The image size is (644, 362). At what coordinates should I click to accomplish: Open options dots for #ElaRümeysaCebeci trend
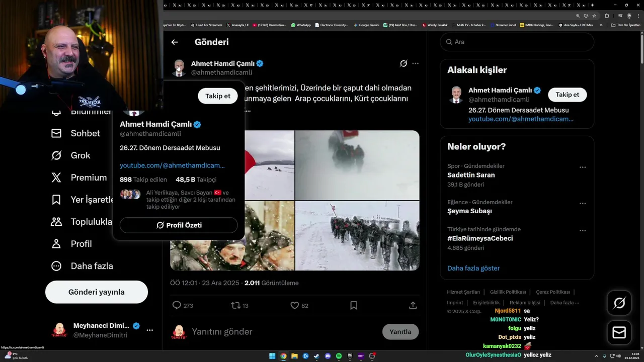(583, 231)
